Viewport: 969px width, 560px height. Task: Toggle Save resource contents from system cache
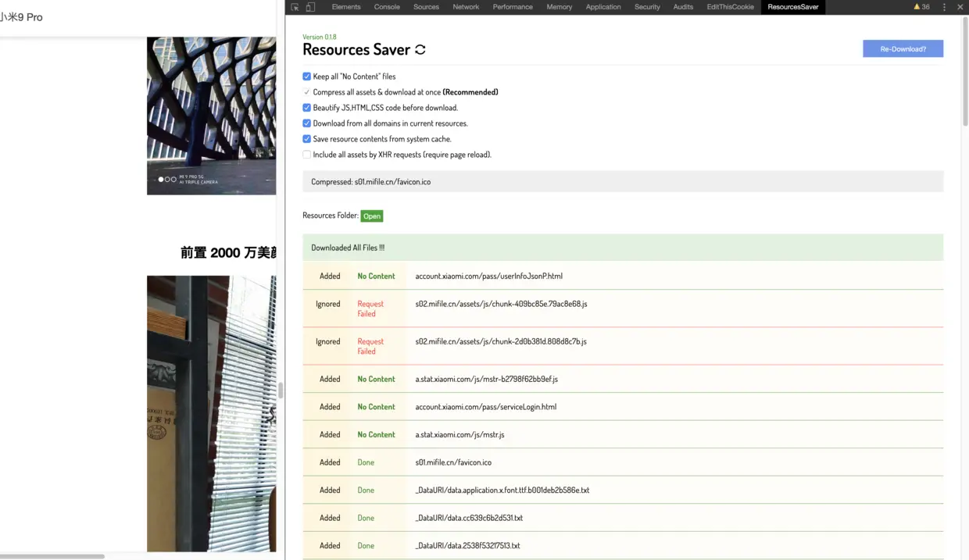306,139
